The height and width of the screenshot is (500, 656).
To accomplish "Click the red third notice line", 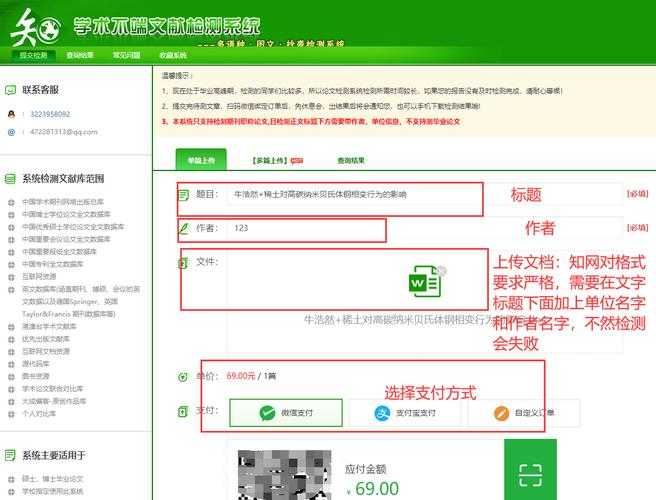I will click(311, 122).
